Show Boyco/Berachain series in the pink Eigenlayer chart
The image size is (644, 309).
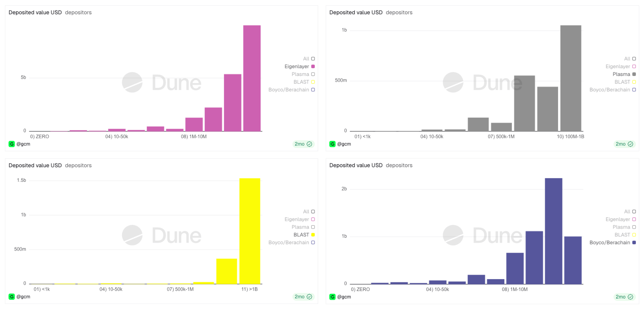(x=313, y=90)
